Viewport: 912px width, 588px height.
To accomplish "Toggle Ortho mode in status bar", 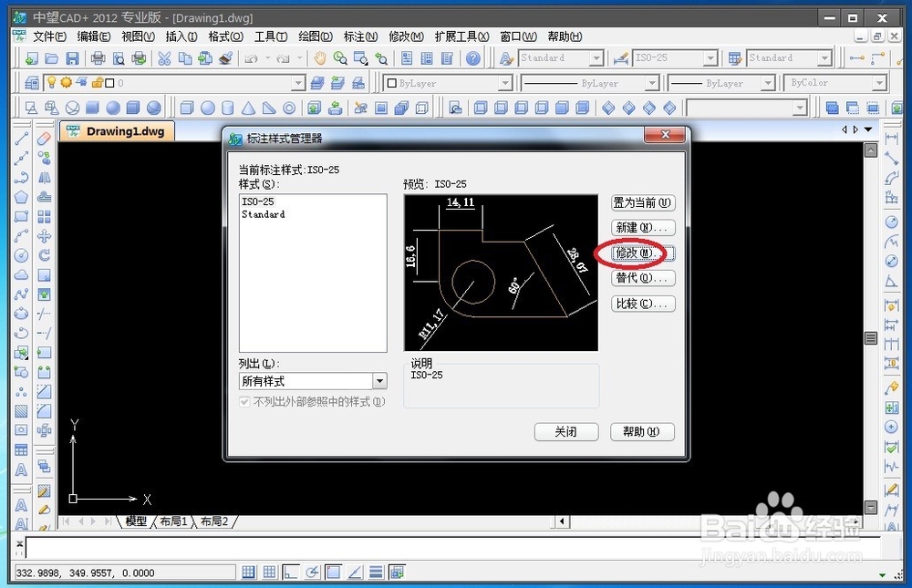I will point(290,573).
